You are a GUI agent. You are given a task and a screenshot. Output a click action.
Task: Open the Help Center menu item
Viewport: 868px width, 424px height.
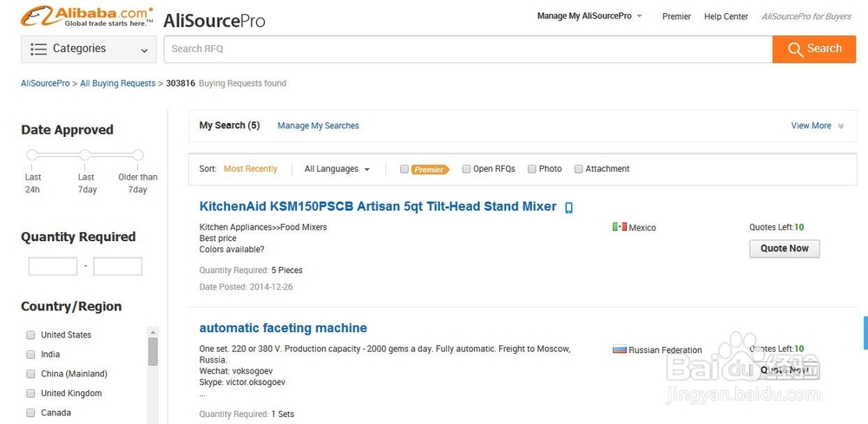click(x=726, y=16)
